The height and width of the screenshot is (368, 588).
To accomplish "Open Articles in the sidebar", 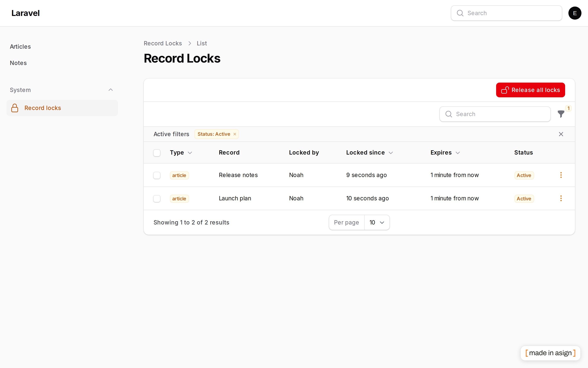I will [x=20, y=46].
